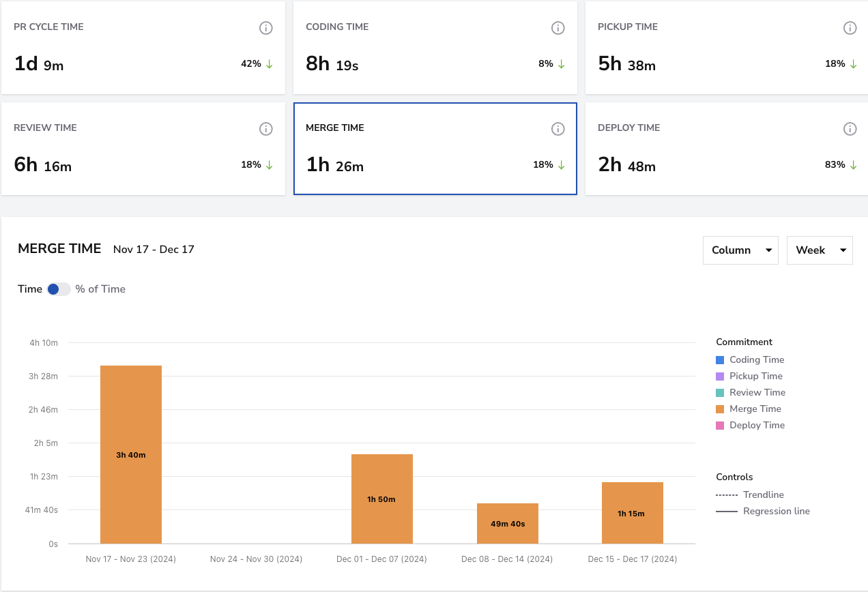Image resolution: width=868 pixels, height=592 pixels.
Task: Select the Review Time metric card
Action: pos(143,149)
